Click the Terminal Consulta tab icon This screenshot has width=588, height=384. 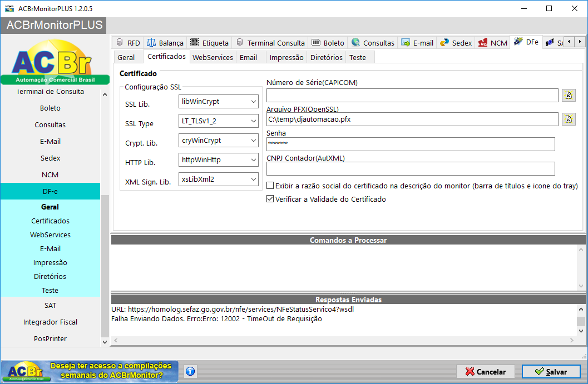240,42
